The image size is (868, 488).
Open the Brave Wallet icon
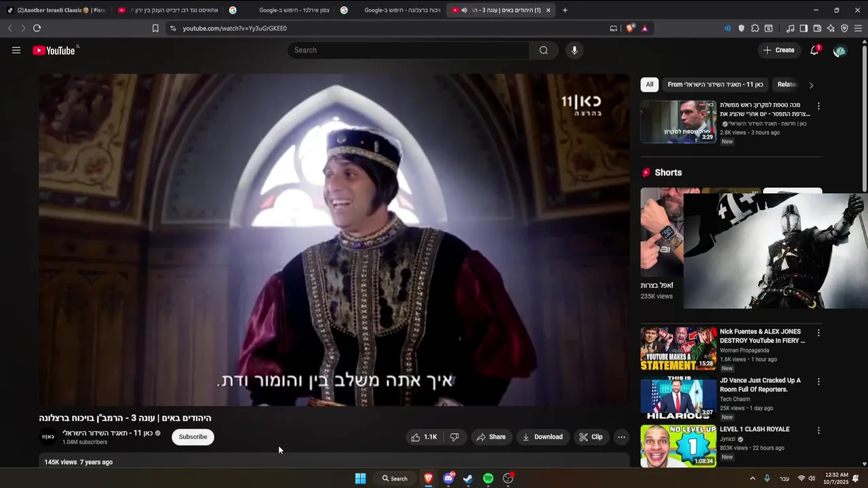click(x=817, y=28)
